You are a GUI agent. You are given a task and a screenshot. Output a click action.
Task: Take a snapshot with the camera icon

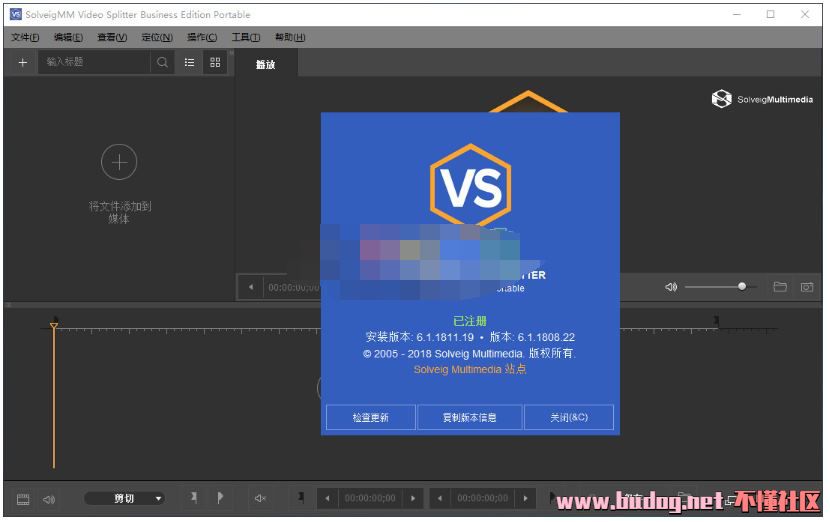click(x=806, y=287)
